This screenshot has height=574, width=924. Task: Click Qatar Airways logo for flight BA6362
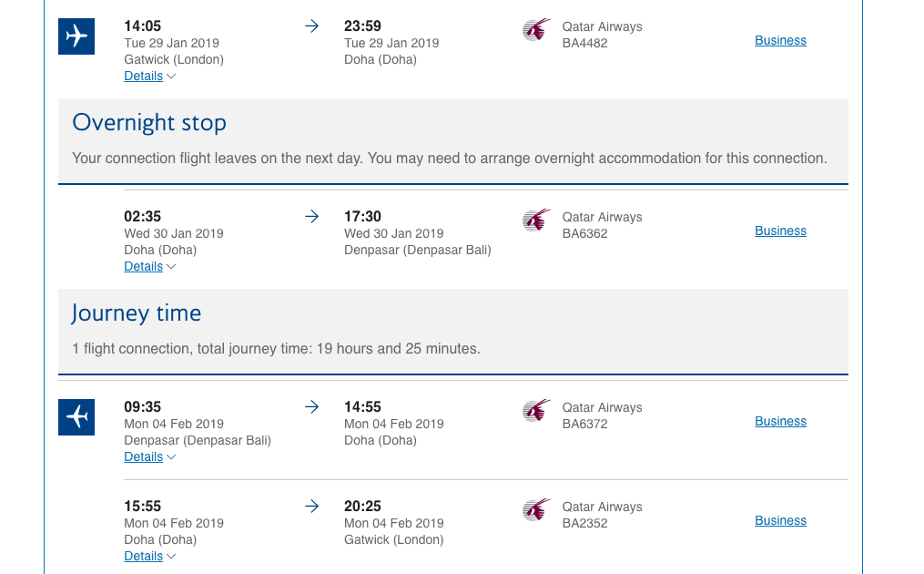coord(536,220)
